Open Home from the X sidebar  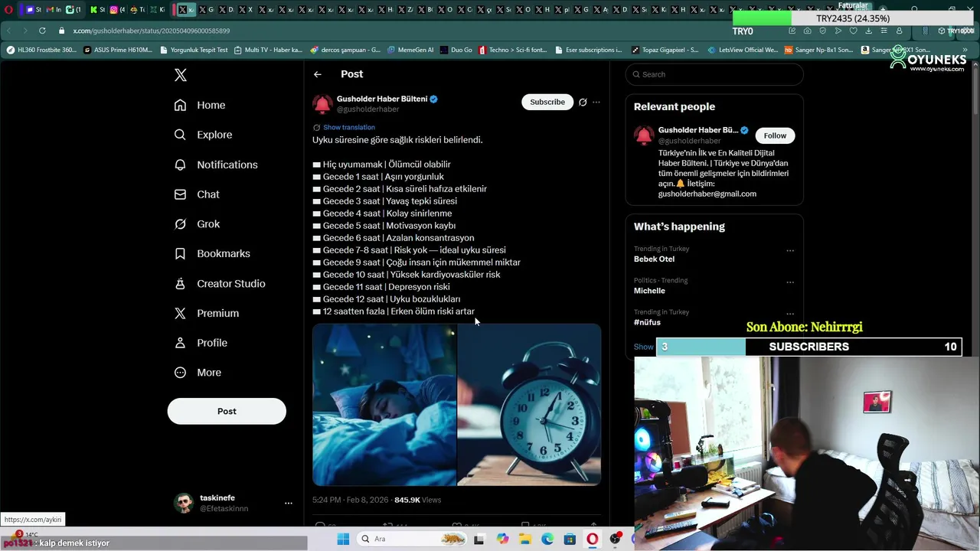coord(199,105)
